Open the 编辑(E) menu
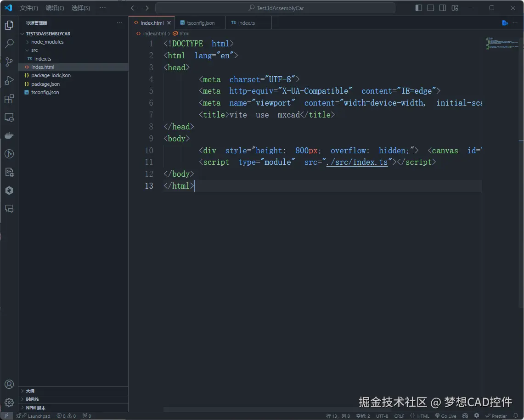Viewport: 524px width, 420px height. tap(55, 8)
